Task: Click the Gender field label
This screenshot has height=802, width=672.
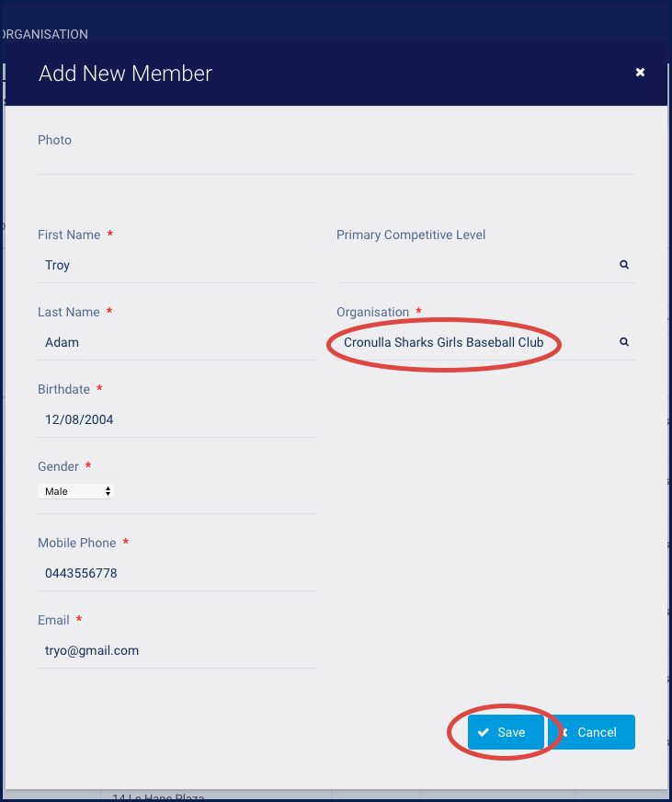Action: coord(58,466)
